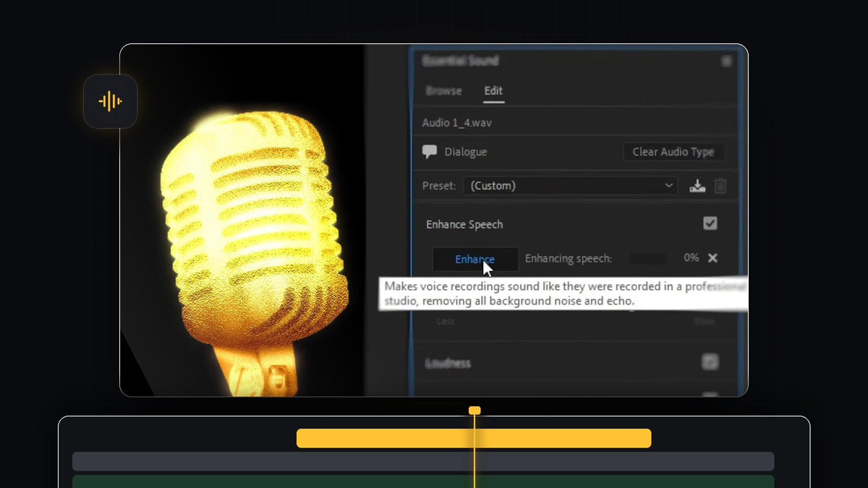Viewport: 868px width, 488px height.
Task: Click the Enhance button
Action: [475, 259]
